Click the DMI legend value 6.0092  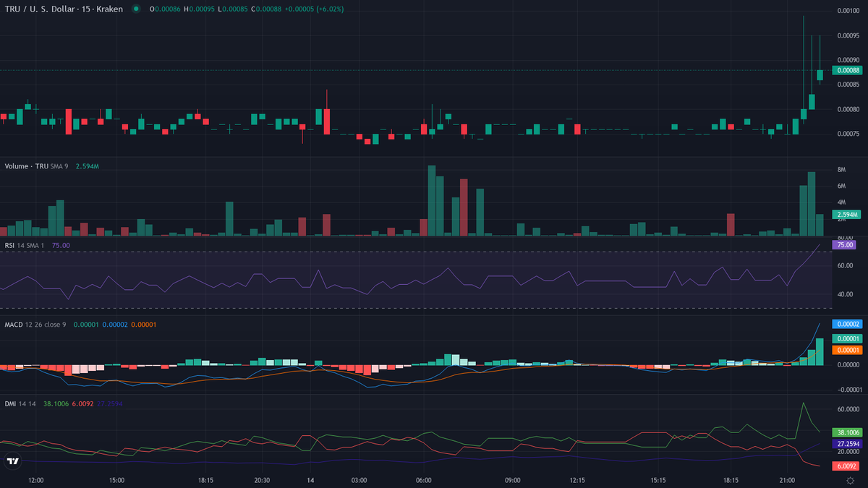pos(83,403)
